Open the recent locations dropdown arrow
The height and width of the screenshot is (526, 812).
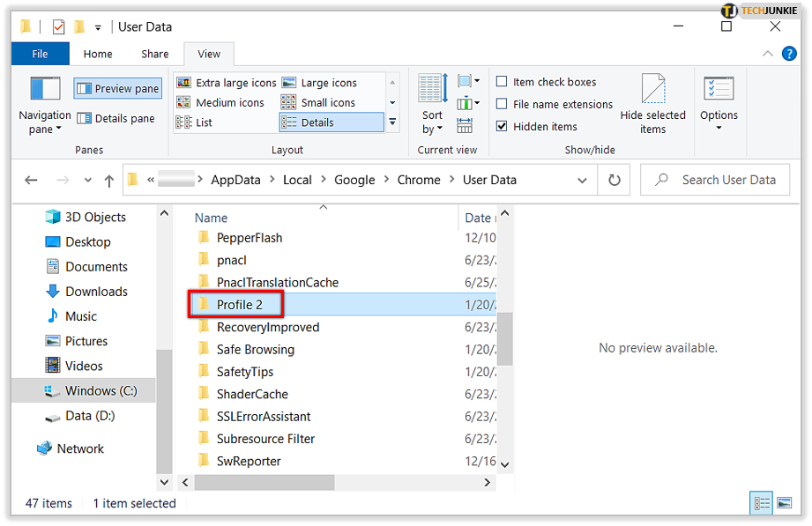[87, 180]
